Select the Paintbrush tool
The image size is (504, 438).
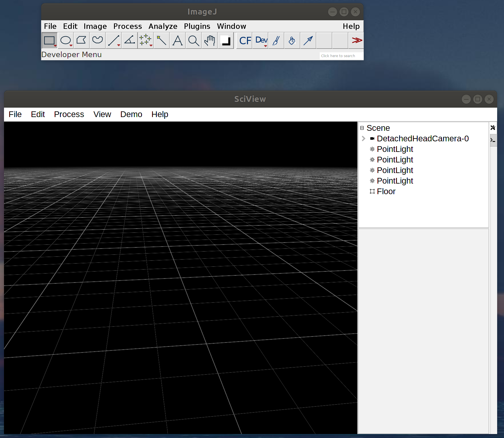coord(277,41)
